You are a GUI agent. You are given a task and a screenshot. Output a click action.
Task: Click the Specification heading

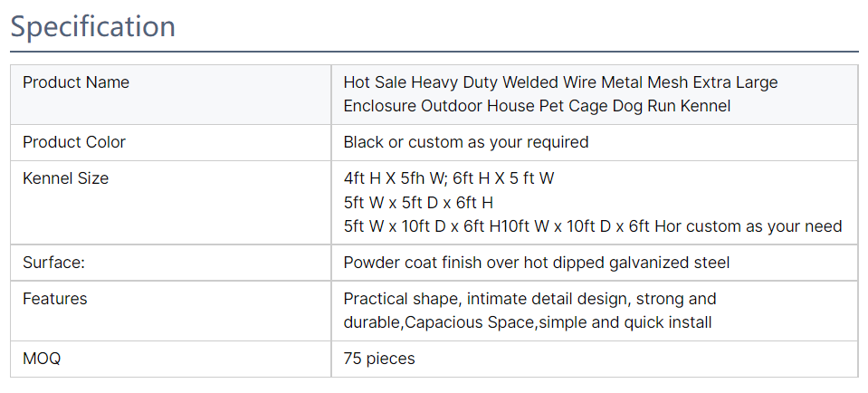click(x=92, y=26)
